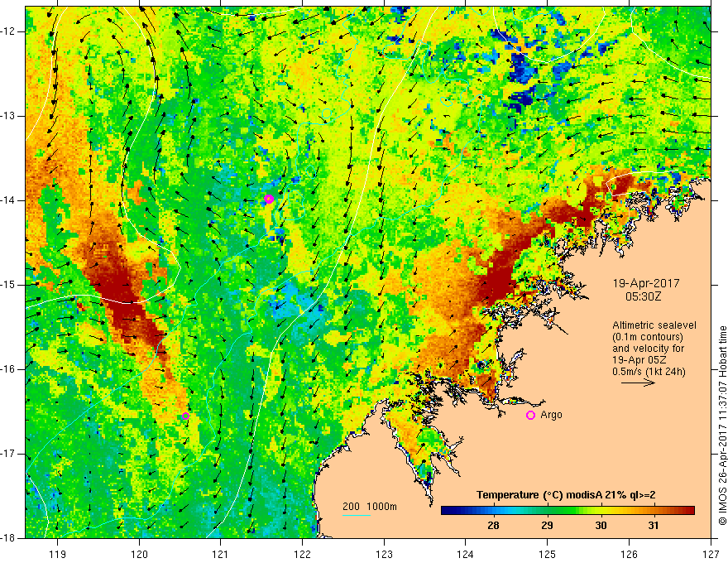The width and height of the screenshot is (728, 563).
Task: Click latitude axis label '-12'
Action: click(9, 31)
